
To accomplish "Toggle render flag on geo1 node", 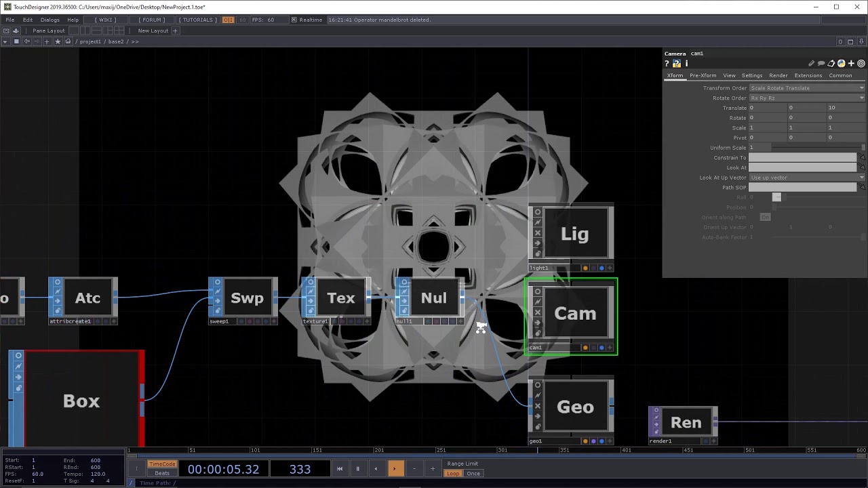I will tap(593, 441).
